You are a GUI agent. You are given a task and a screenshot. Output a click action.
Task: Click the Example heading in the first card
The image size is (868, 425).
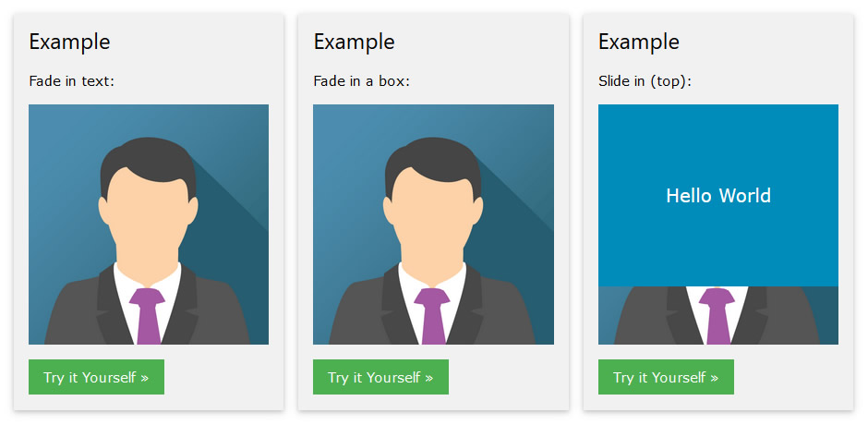[x=70, y=42]
